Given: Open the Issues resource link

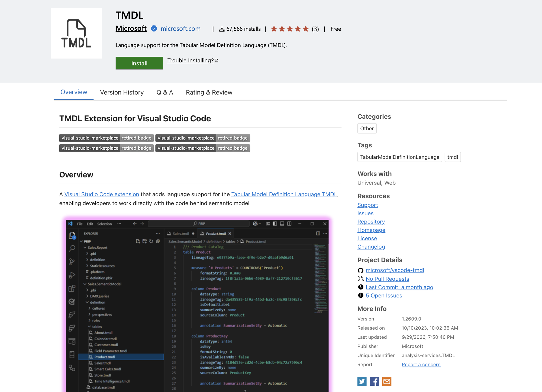Looking at the screenshot, I should [365, 213].
